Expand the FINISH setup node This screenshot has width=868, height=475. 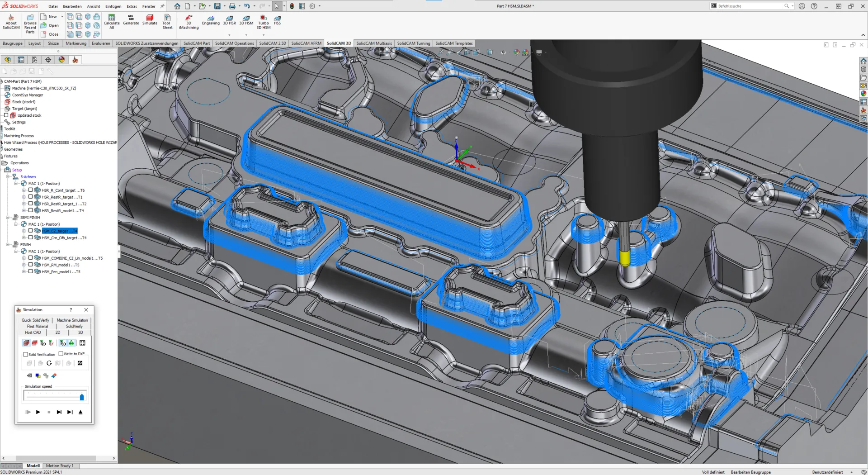click(x=8, y=244)
